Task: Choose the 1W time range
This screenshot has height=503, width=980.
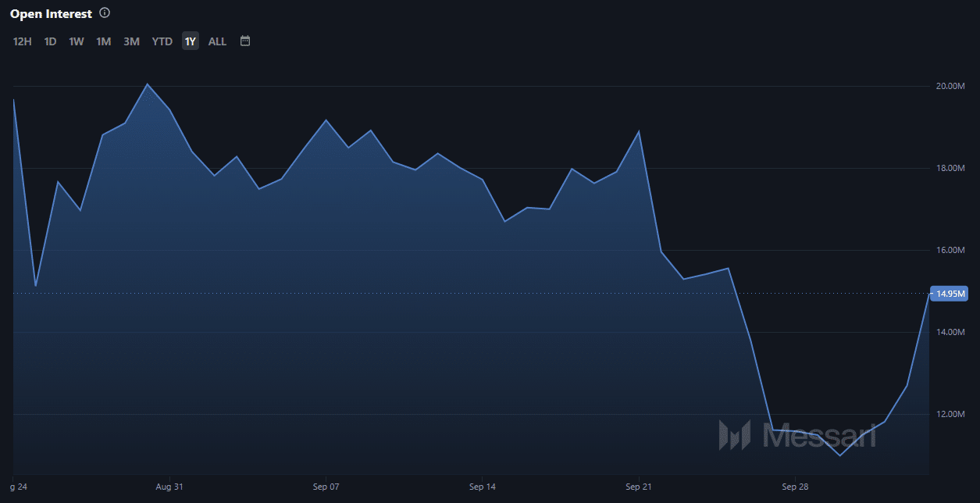Action: pyautogui.click(x=77, y=41)
